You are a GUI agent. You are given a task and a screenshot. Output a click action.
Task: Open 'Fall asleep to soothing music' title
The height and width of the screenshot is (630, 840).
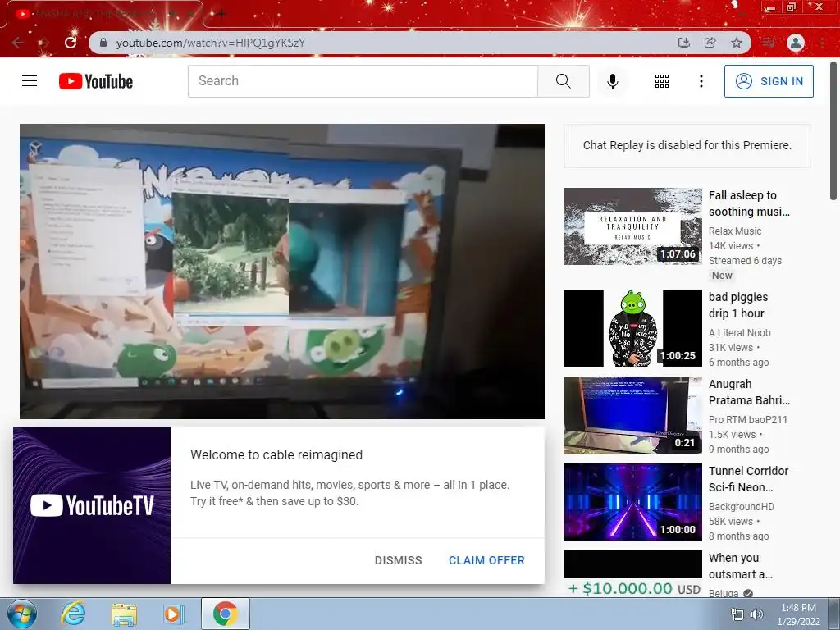(x=749, y=203)
